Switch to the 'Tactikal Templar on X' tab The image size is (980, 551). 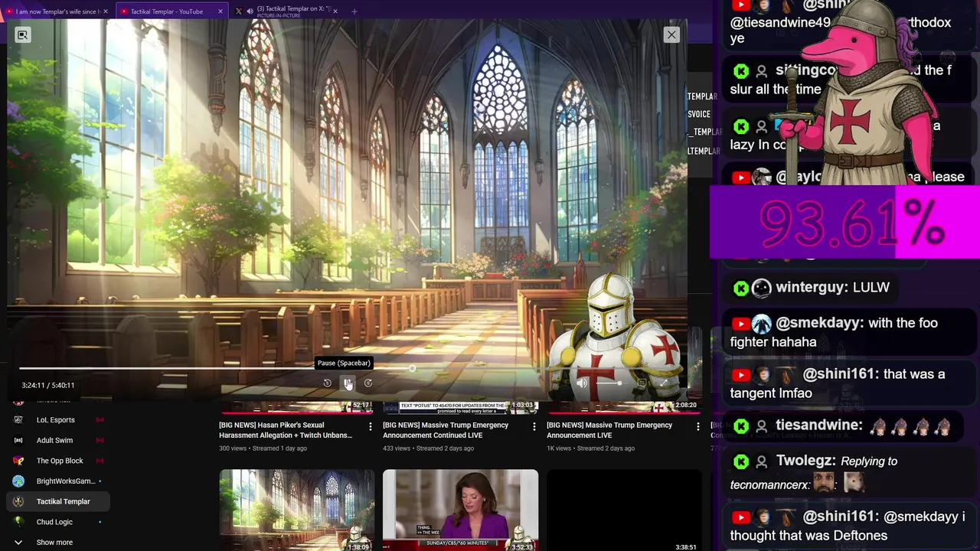(287, 11)
